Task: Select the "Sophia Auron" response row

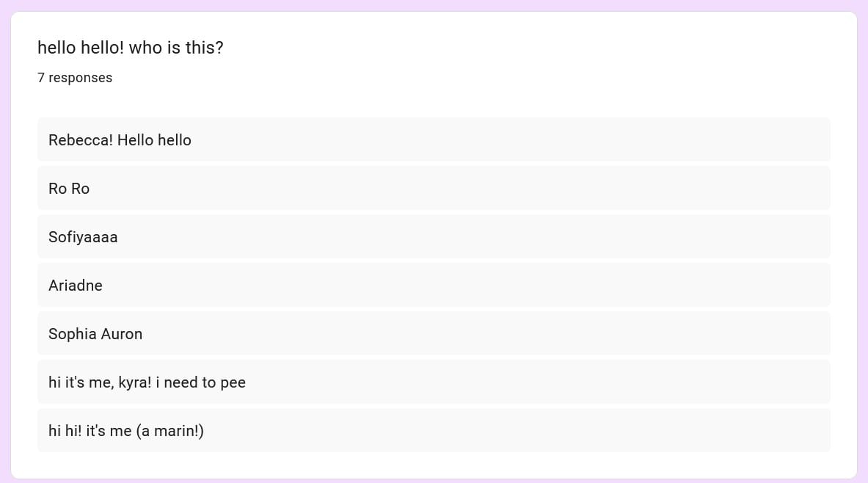Action: point(434,333)
